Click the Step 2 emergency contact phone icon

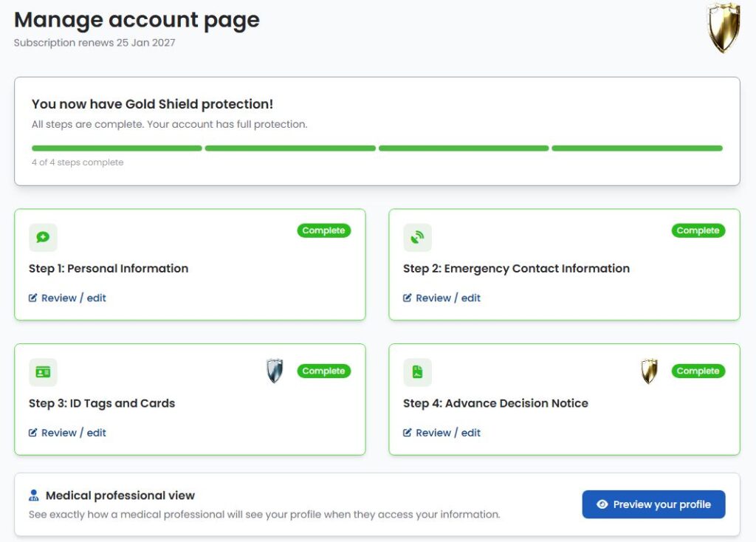(x=418, y=237)
